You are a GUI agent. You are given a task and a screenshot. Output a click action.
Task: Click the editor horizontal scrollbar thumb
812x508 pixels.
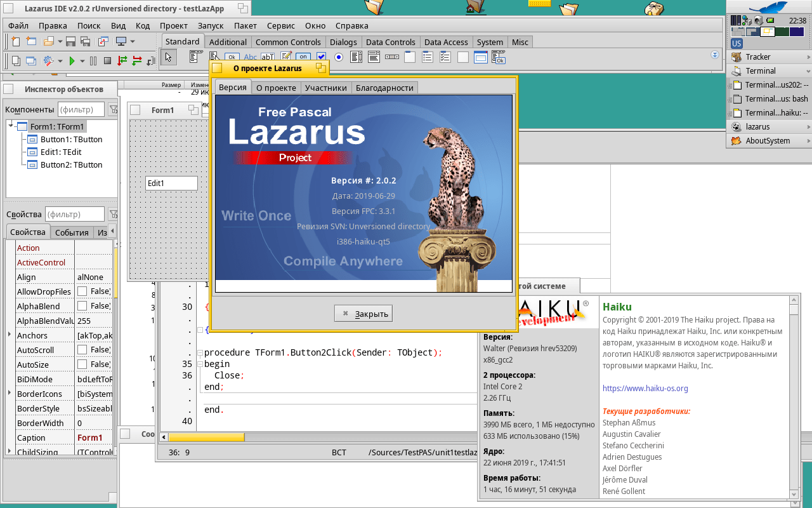point(206,437)
